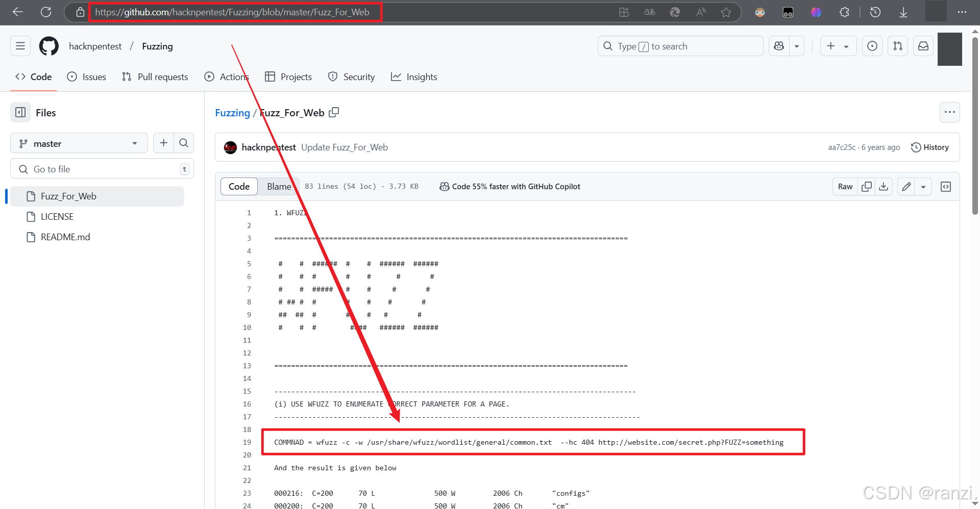Switch to the Code repository tab
980x509 pixels.
click(34, 77)
